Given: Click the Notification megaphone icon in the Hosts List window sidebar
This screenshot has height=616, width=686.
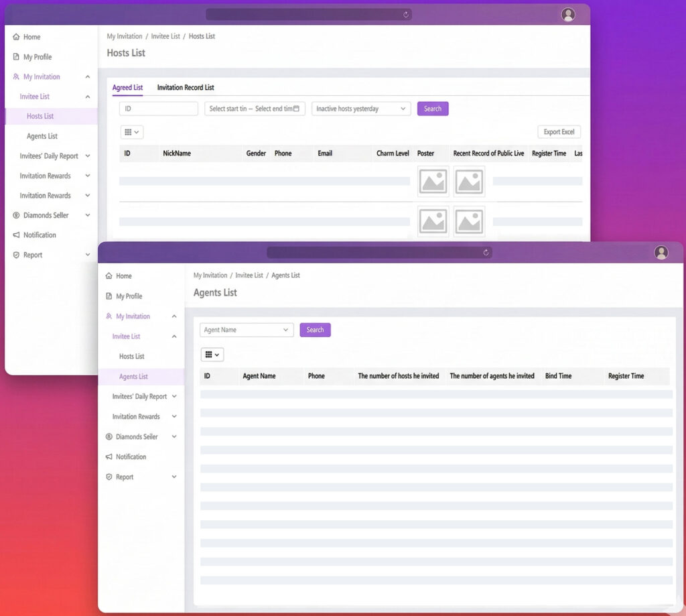Looking at the screenshot, I should (x=17, y=235).
